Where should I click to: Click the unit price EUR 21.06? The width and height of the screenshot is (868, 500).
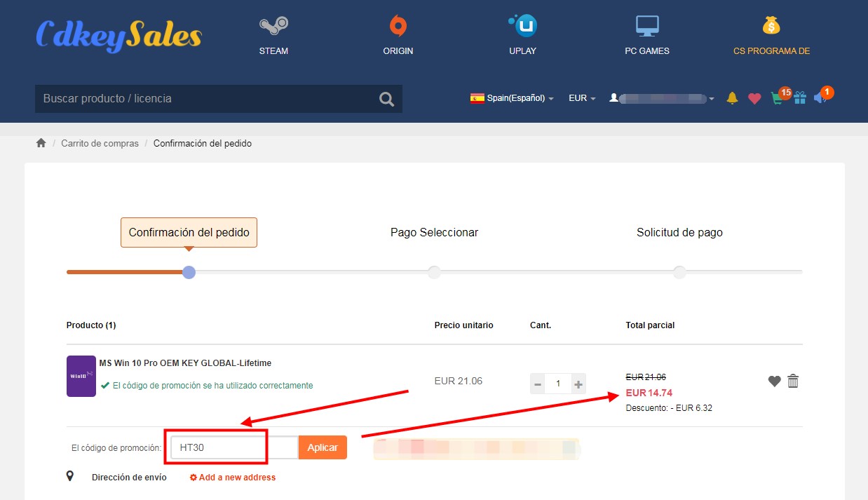(459, 381)
